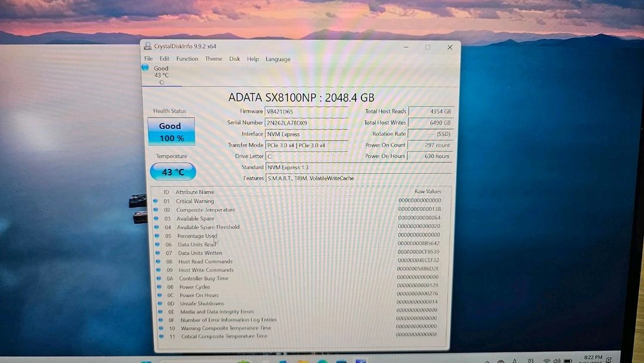
Task: Open the battery icon in the system tray
Action: coord(568,361)
